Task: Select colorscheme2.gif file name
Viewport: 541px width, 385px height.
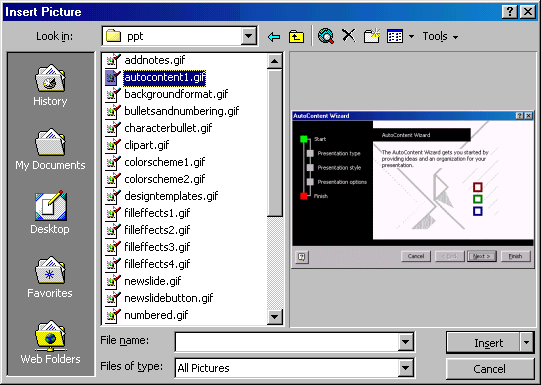Action: click(x=165, y=179)
